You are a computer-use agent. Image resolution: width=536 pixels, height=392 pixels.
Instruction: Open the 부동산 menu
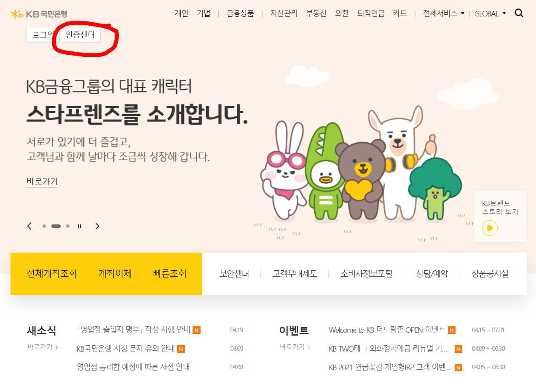(316, 13)
